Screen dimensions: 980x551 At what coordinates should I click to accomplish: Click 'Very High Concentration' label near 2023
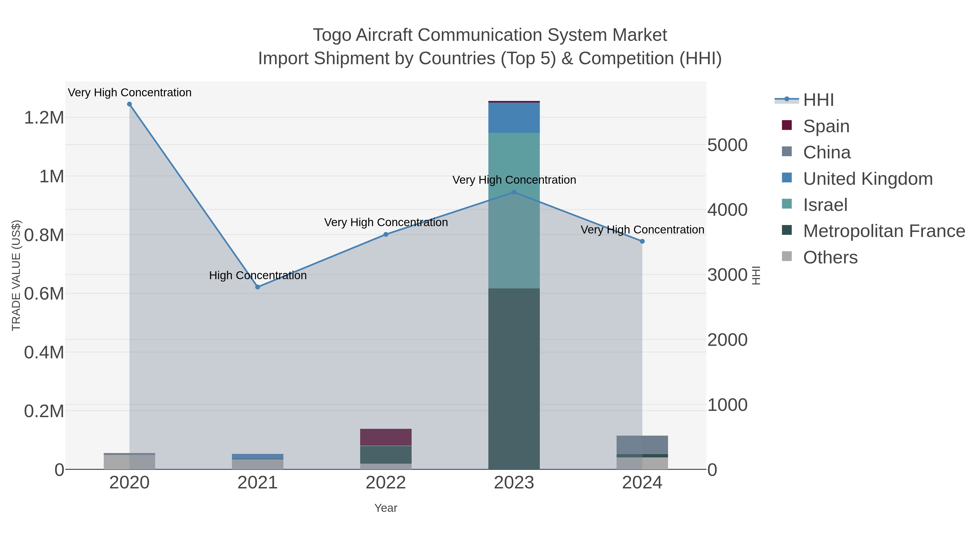tap(514, 180)
